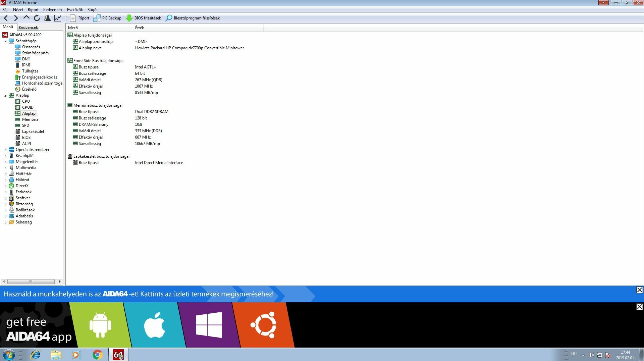
Task: Open the graph chart toolbar icon
Action: [58, 18]
